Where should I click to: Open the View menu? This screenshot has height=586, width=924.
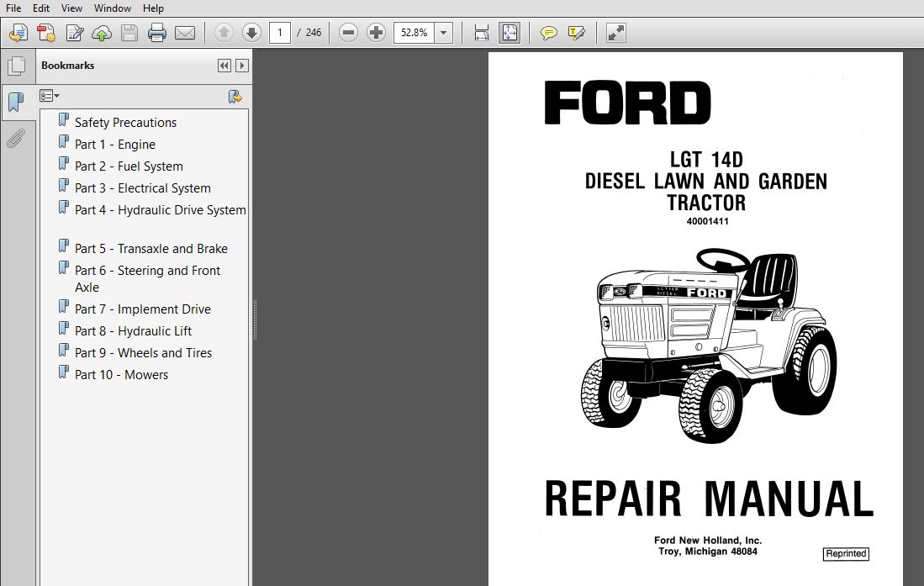tap(71, 8)
